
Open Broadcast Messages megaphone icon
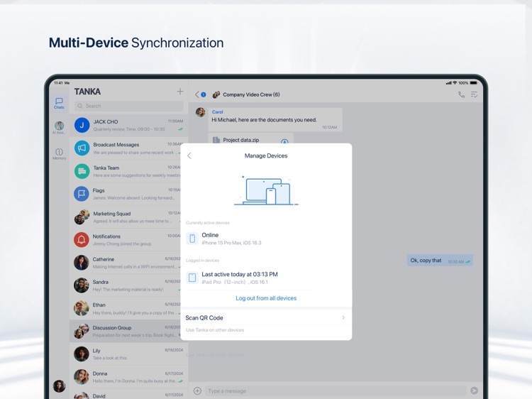coord(82,148)
